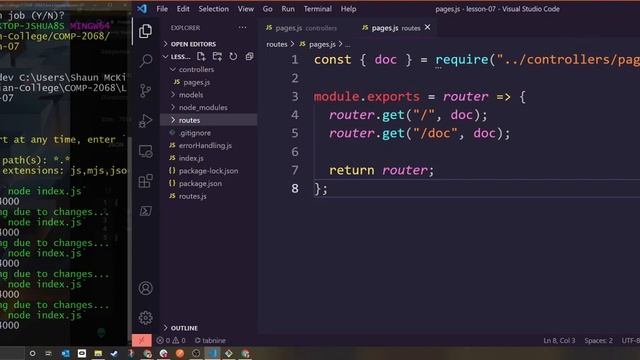Screen dimensions: 640x360
Task: Click Ln 8, Col 3 status indicator
Action: pos(559,340)
